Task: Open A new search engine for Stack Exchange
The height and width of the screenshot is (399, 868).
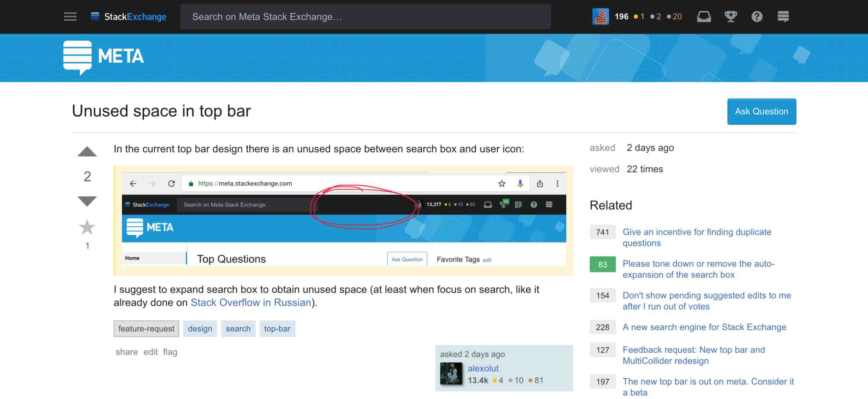Action: click(x=704, y=327)
